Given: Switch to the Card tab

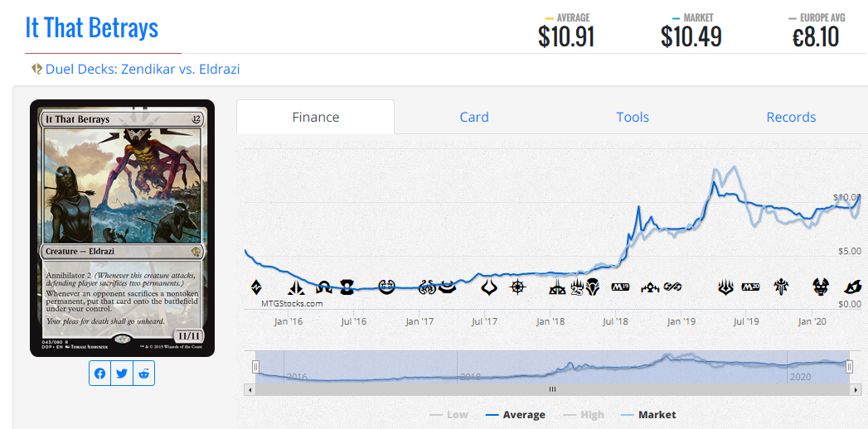Looking at the screenshot, I should [x=474, y=118].
